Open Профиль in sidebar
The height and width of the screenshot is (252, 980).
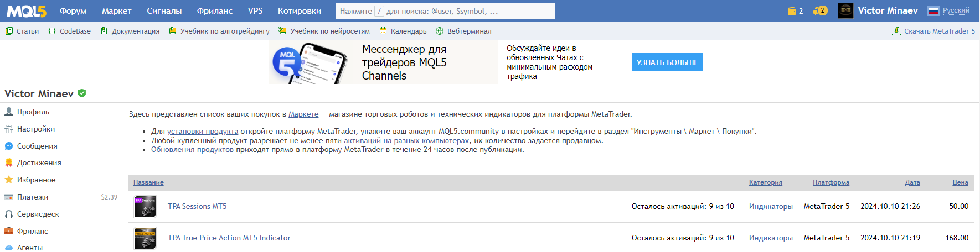pyautogui.click(x=33, y=112)
